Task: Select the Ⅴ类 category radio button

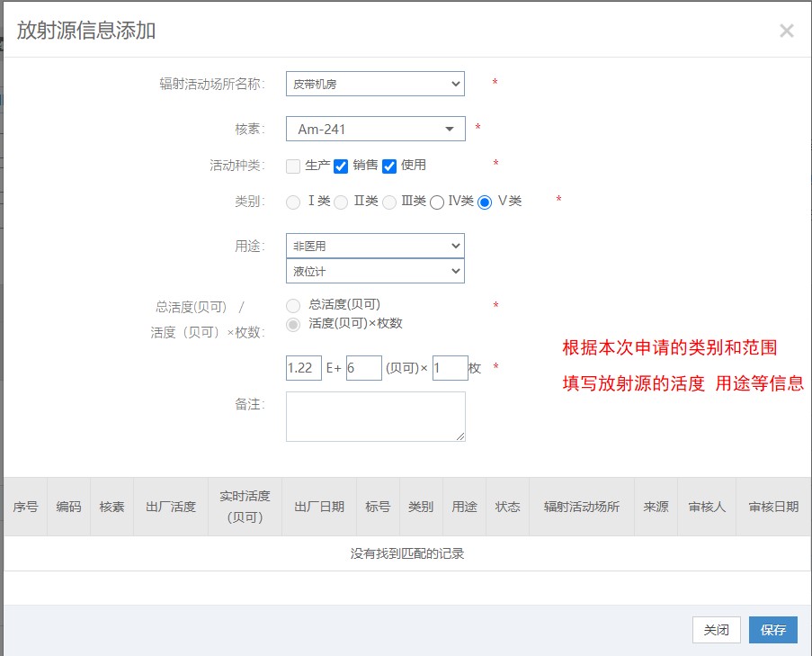Action: click(485, 202)
